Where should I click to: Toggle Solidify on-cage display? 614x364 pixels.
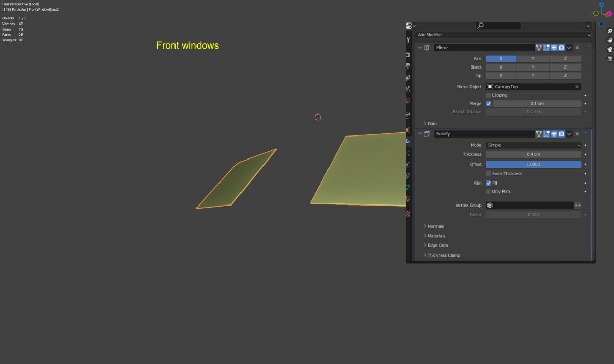tap(539, 134)
